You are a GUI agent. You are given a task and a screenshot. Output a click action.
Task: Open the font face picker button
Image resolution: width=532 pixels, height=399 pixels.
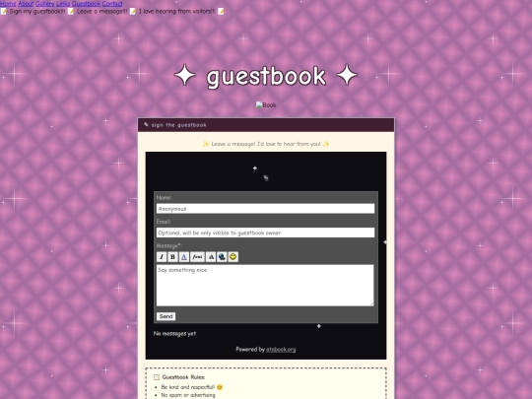coord(197,257)
